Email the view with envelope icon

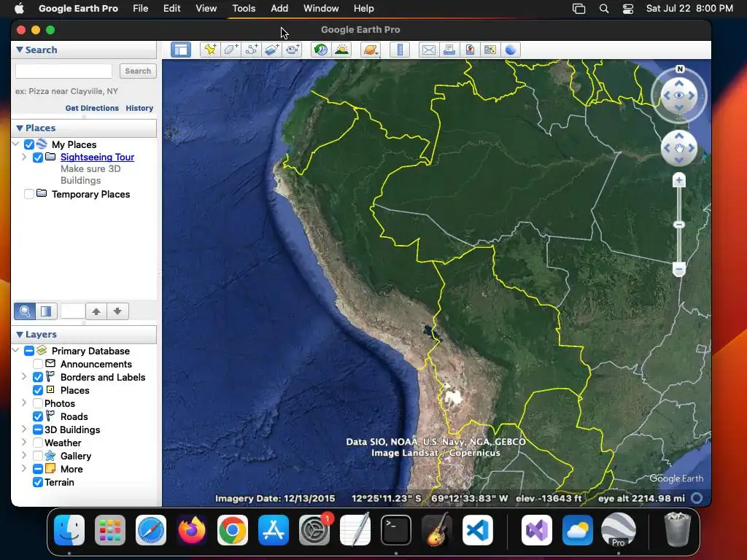pyautogui.click(x=429, y=50)
